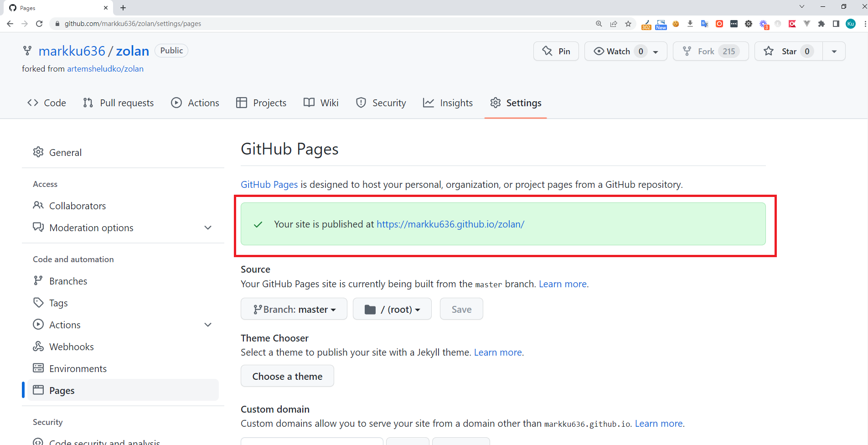Click the share page icon in address bar
Screen dimensions: 868x445
pyautogui.click(x=614, y=24)
